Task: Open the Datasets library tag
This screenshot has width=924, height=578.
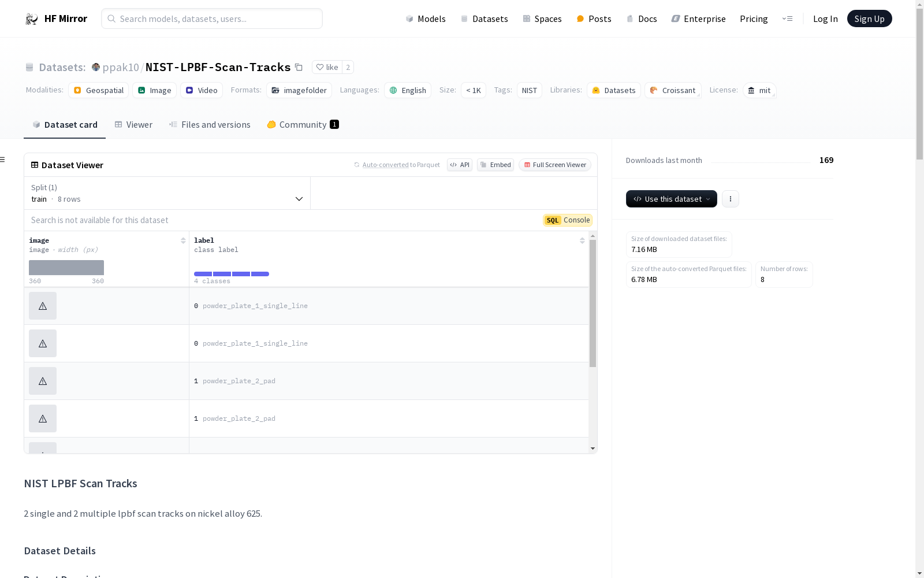Action: click(x=614, y=90)
